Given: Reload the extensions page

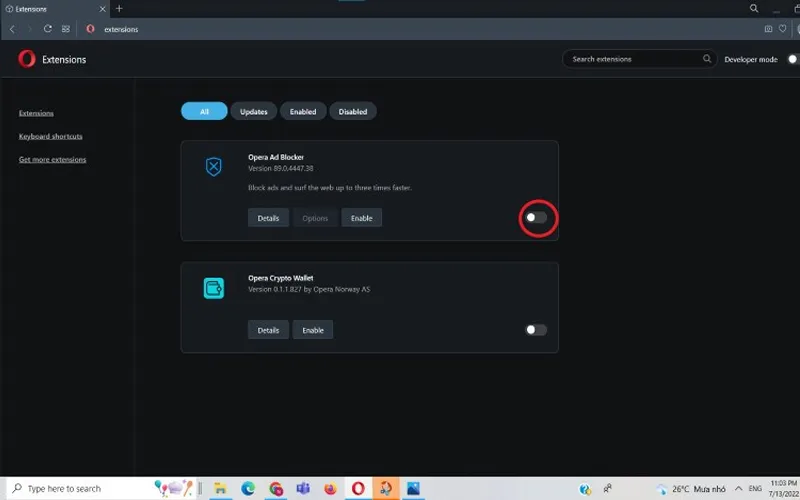Looking at the screenshot, I should [47, 29].
